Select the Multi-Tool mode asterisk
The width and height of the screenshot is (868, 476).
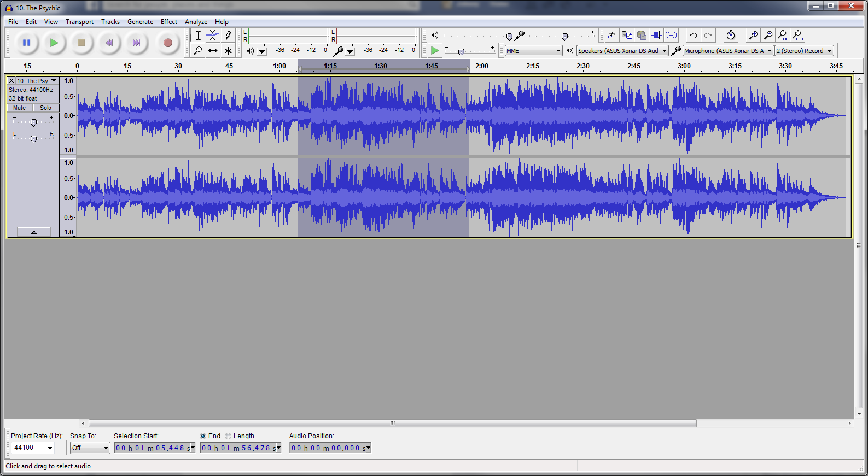228,50
